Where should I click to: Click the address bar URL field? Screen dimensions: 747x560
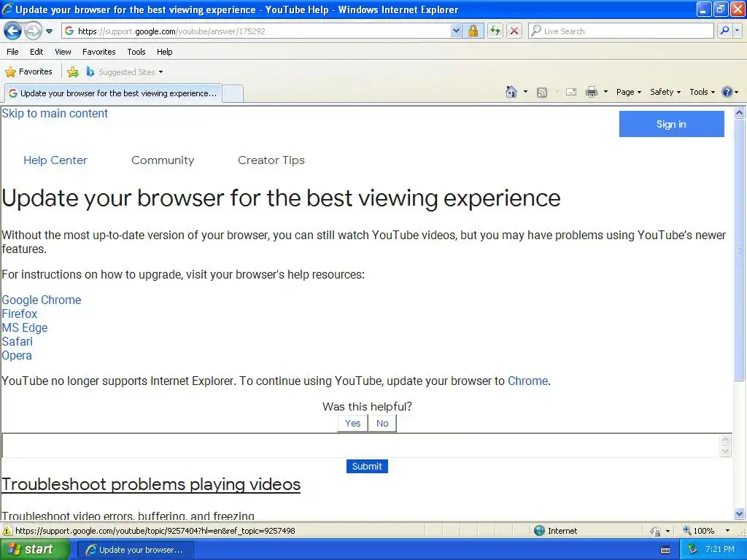[256, 31]
